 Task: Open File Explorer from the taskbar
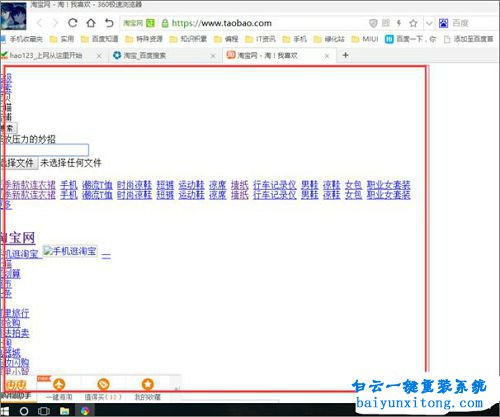[x=64, y=411]
